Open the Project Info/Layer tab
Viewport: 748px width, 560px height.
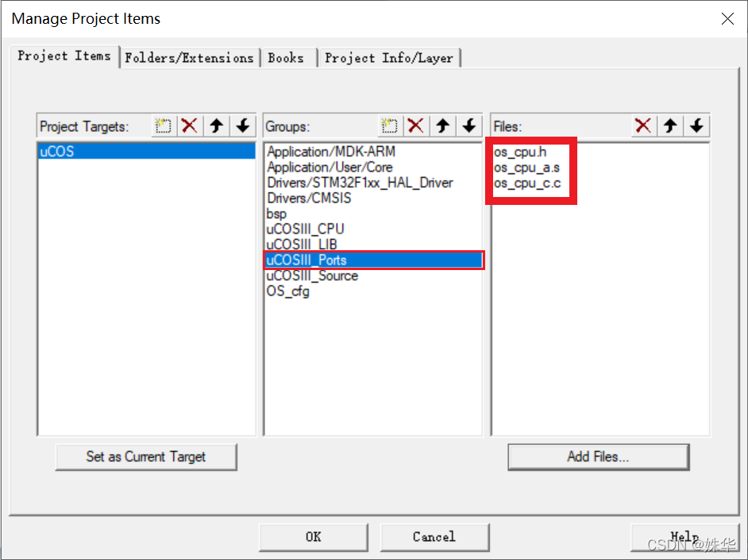point(389,58)
